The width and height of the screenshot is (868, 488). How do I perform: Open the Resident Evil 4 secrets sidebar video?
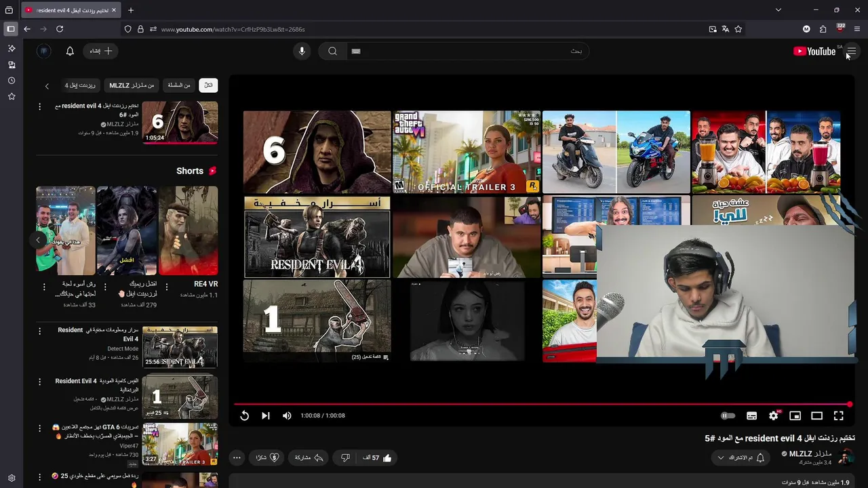[x=180, y=347]
